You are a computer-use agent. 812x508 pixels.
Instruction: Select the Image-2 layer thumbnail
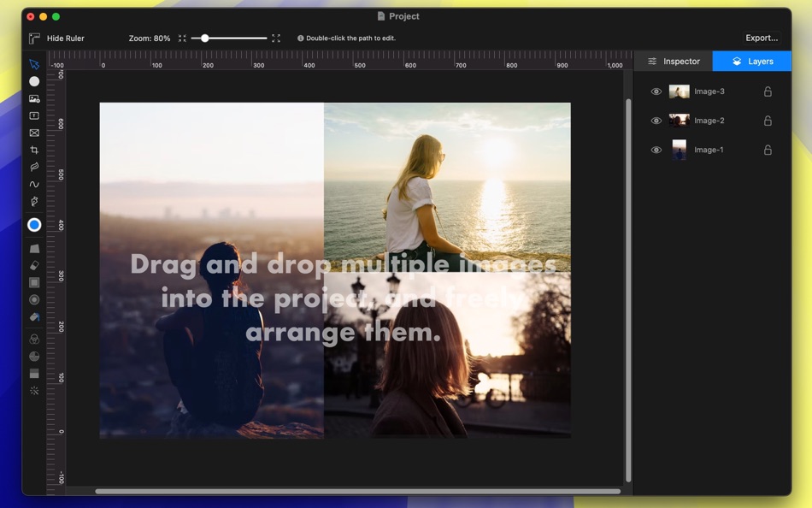[x=680, y=121]
